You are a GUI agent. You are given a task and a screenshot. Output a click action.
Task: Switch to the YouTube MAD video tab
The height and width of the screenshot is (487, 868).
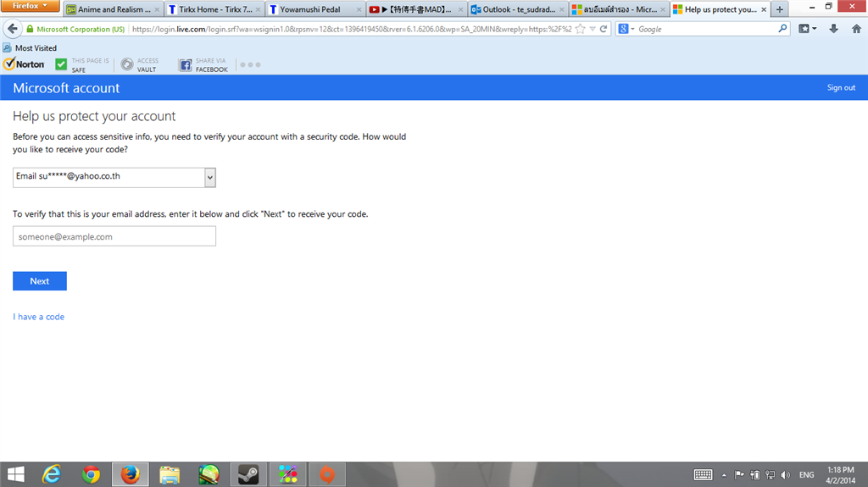[x=415, y=9]
